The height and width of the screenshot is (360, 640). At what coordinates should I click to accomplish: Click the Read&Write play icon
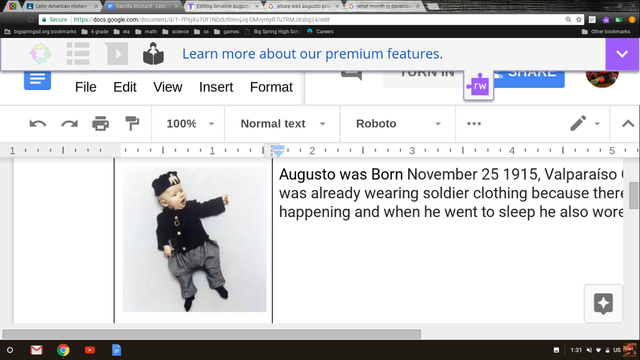(x=117, y=54)
